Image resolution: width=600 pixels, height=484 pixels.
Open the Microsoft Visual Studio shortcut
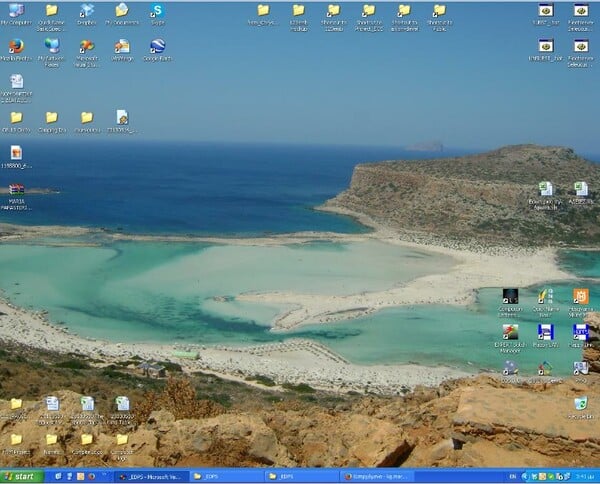pos(87,47)
